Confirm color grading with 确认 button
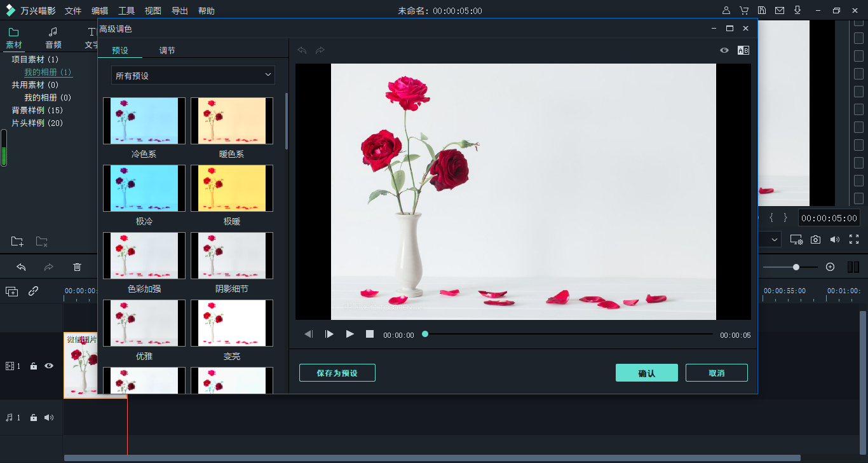 click(x=646, y=373)
